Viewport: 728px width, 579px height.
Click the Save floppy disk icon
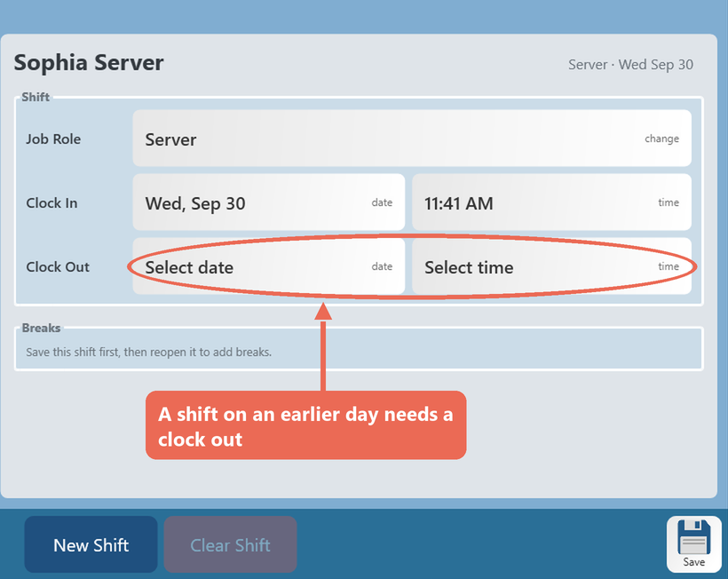[693, 543]
